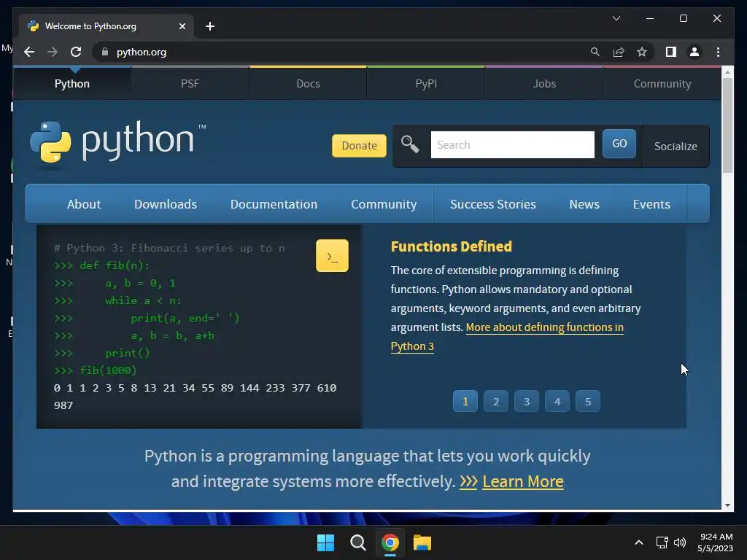Open the Documentation menu
The image size is (747, 560).
pos(274,204)
